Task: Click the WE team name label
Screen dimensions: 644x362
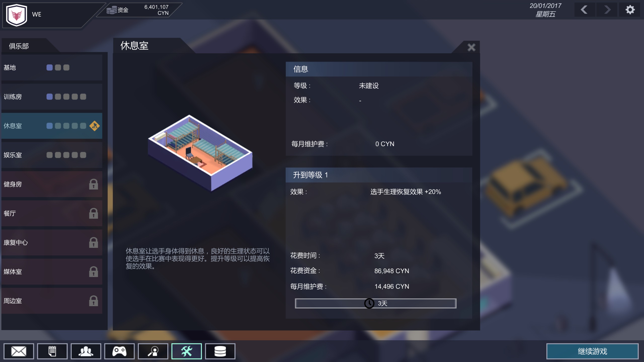Action: (x=36, y=14)
